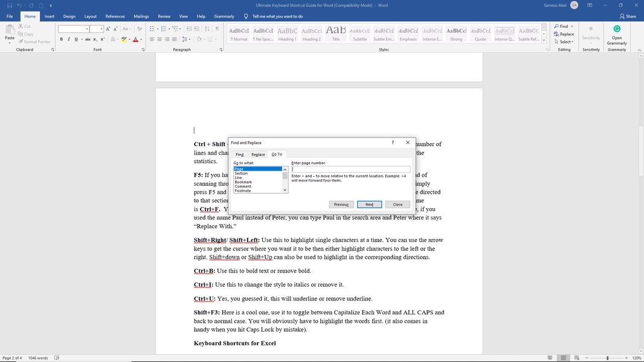Open font color dropdown arrow
This screenshot has width=644, height=362.
[141, 39]
